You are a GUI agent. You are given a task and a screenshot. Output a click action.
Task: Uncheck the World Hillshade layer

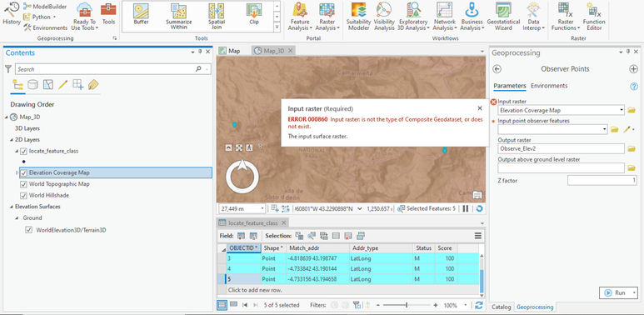(24, 196)
